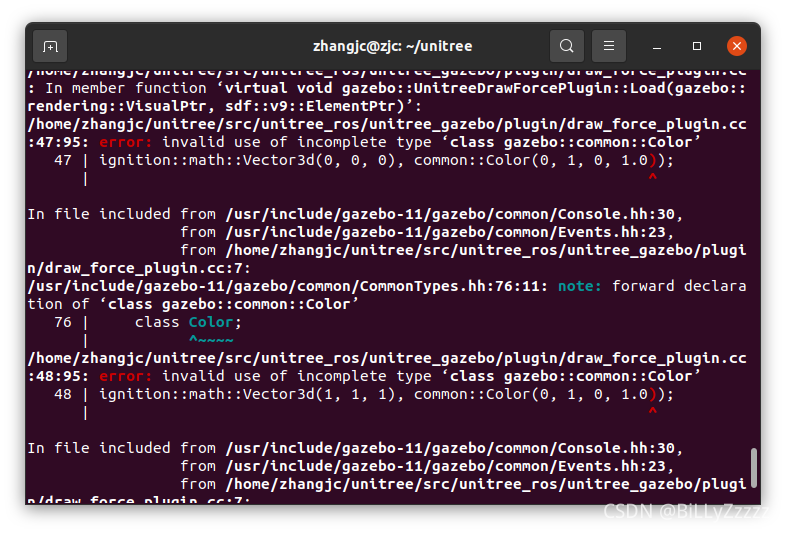Click the window title zhangjc@zjc: ~/unitree
The width and height of the screenshot is (786, 533).
[392, 46]
